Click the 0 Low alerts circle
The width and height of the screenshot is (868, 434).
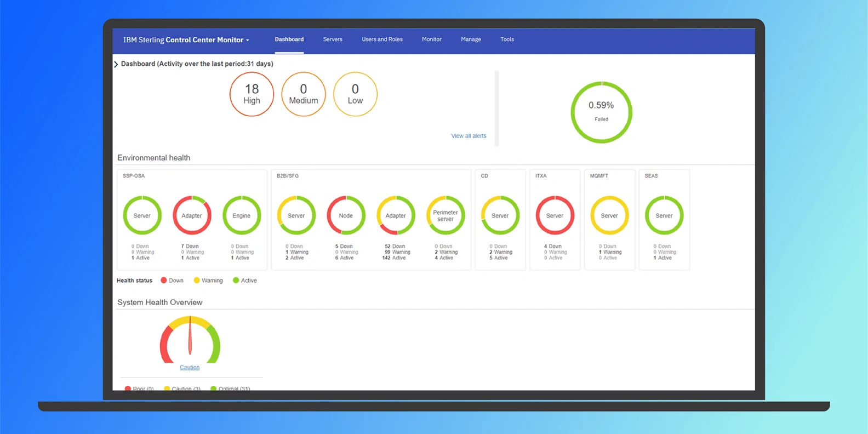pyautogui.click(x=355, y=94)
